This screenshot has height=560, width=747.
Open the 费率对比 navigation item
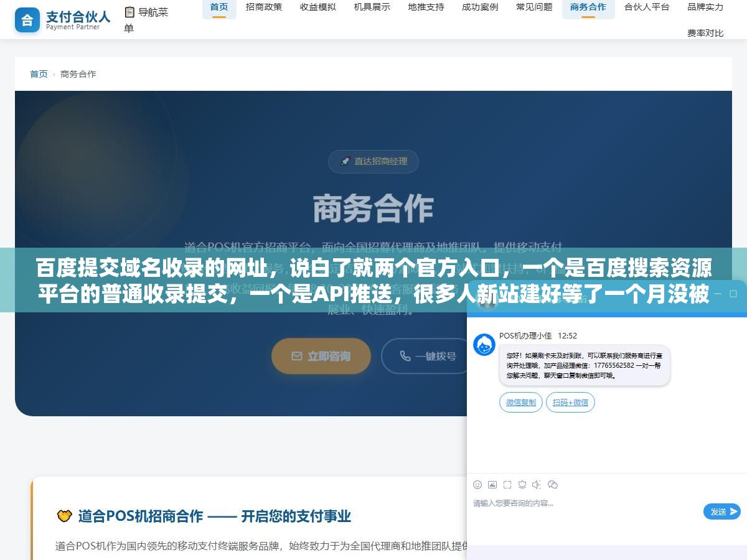point(705,33)
